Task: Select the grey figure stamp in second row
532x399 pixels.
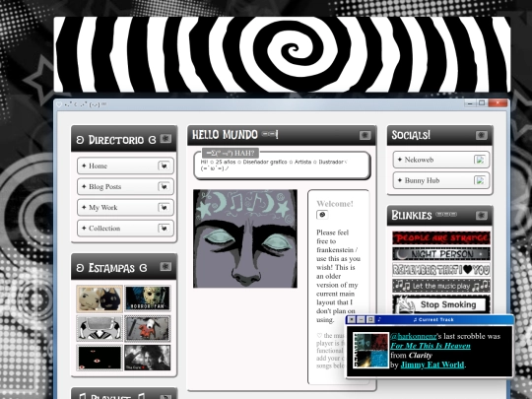Action: tap(100, 328)
